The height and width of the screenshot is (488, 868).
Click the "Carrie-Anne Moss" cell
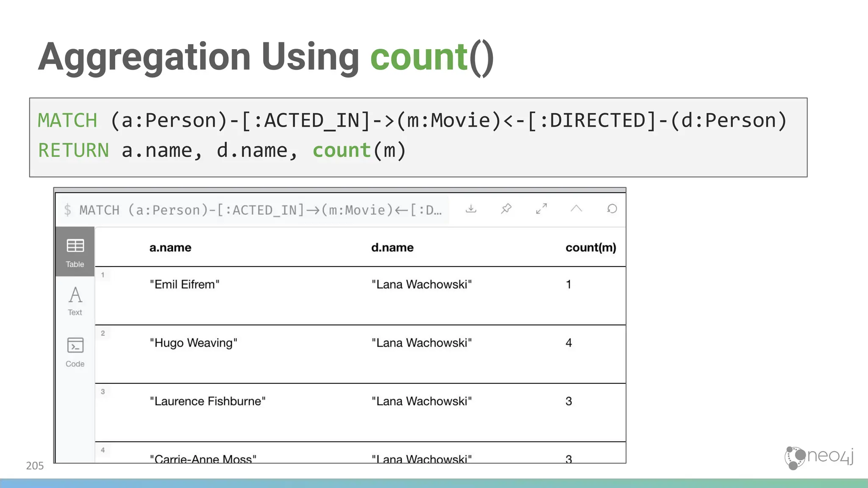tap(203, 458)
